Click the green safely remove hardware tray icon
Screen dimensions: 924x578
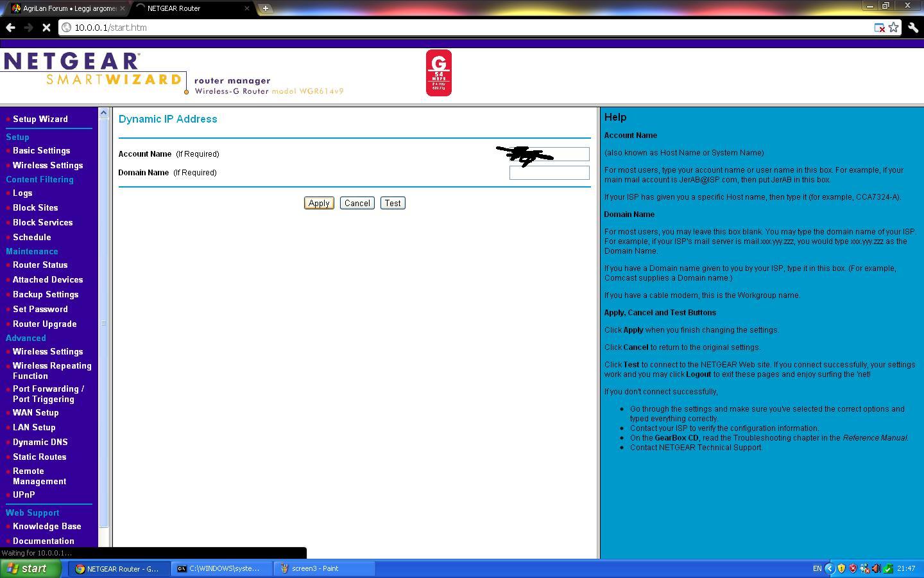[x=888, y=568]
